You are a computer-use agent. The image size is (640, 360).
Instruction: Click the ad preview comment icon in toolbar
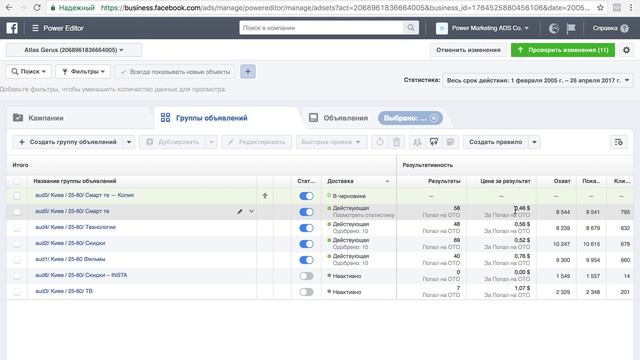pos(434,142)
